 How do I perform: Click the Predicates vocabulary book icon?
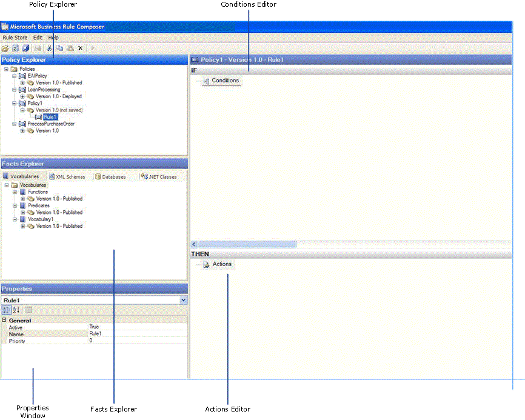click(23, 205)
